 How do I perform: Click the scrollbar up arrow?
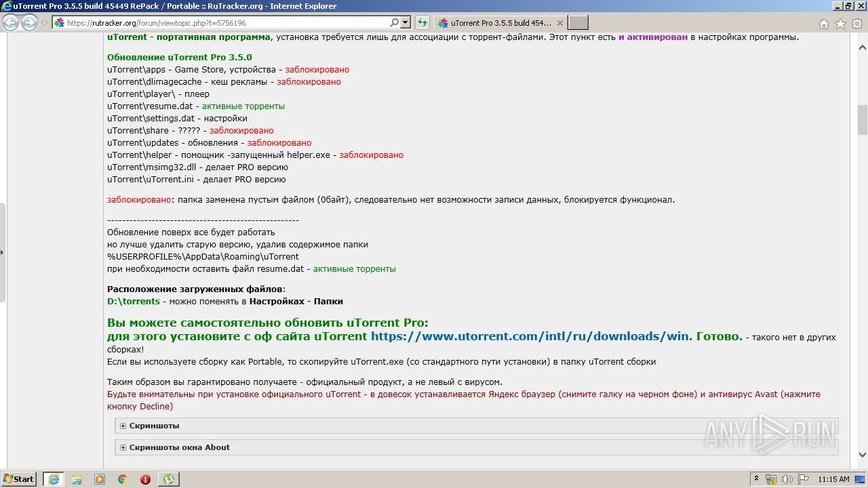[863, 48]
